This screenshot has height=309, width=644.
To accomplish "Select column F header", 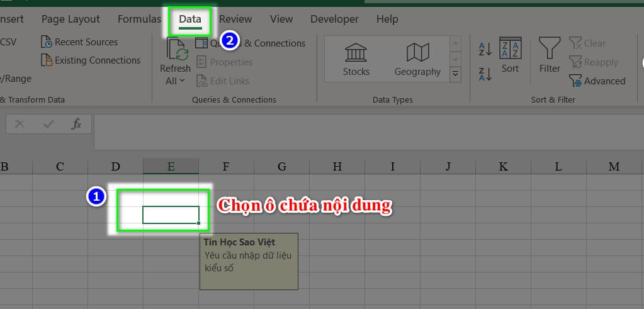I will coord(226,166).
